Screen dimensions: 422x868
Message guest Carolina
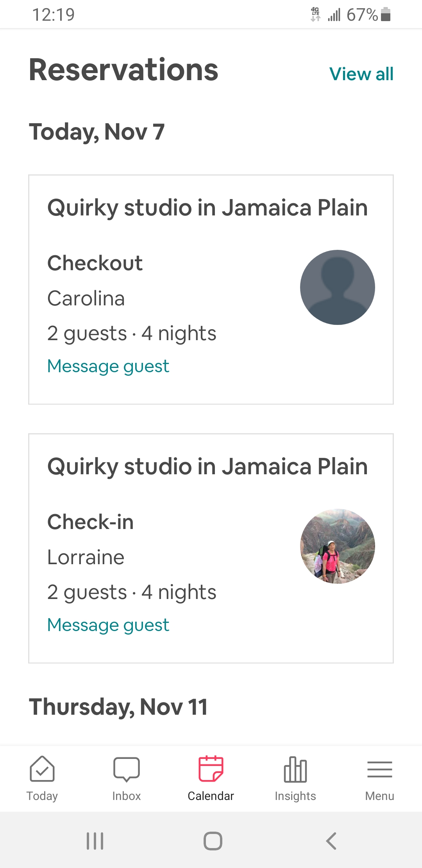108,366
